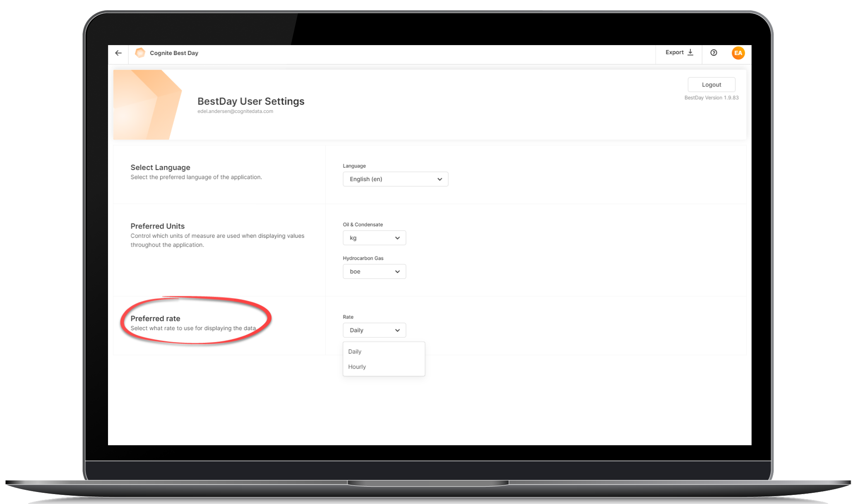
Task: Select Daily from the rate list
Action: click(384, 351)
